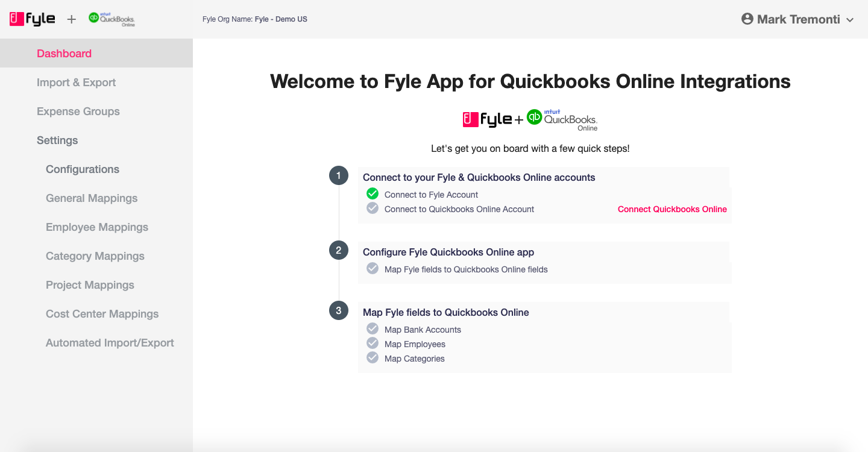
Task: Click the Connect Quickbooks Online link
Action: pyautogui.click(x=672, y=209)
